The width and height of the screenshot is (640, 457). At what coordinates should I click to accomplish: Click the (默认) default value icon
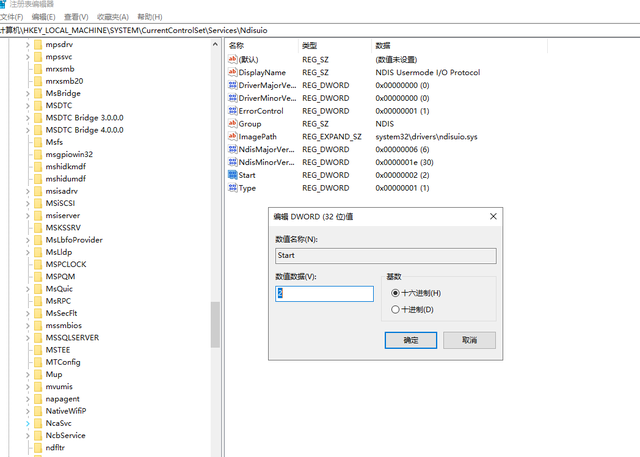point(232,60)
